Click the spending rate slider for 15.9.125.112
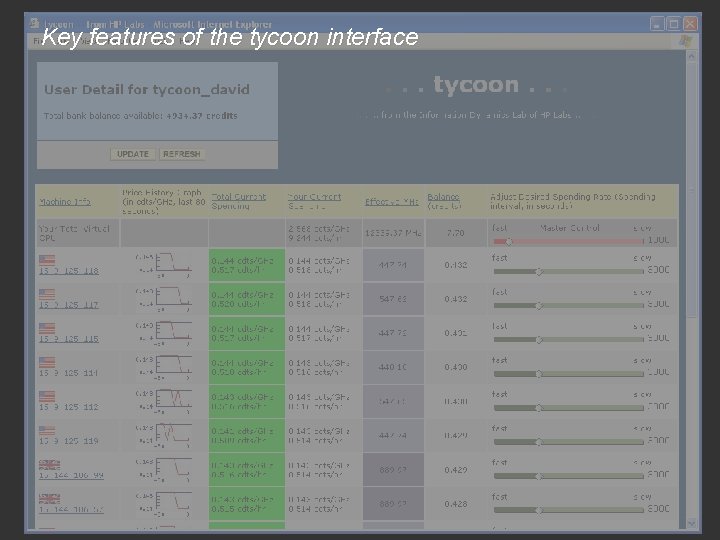This screenshot has height=540, width=720. click(x=568, y=408)
